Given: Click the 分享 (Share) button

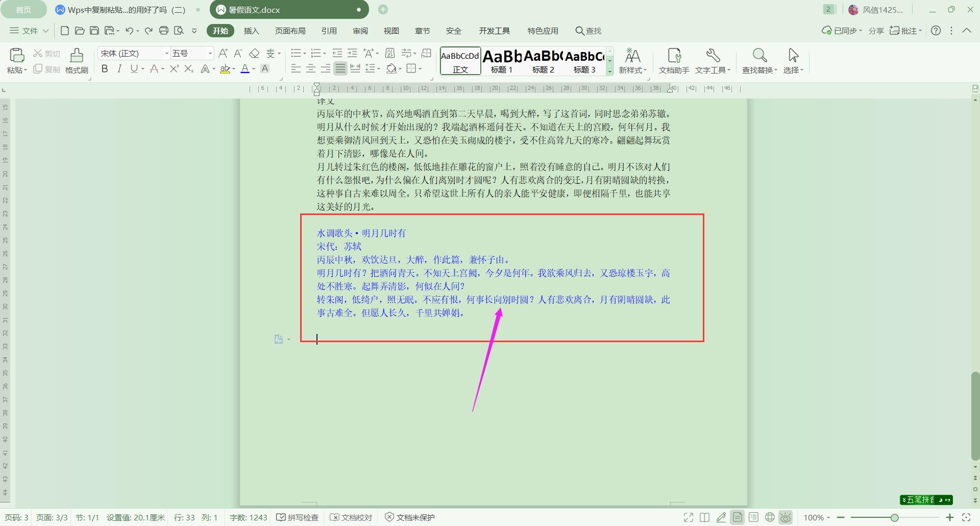Looking at the screenshot, I should coord(876,31).
